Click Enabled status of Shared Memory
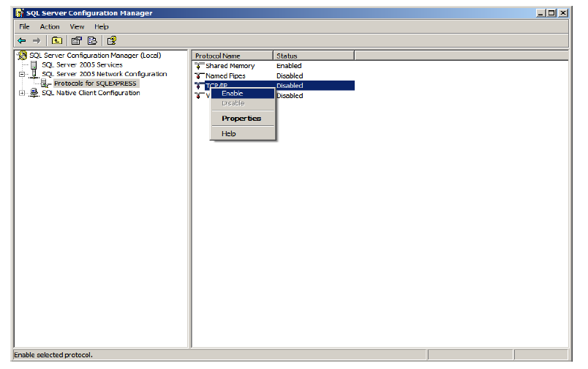 tap(289, 66)
